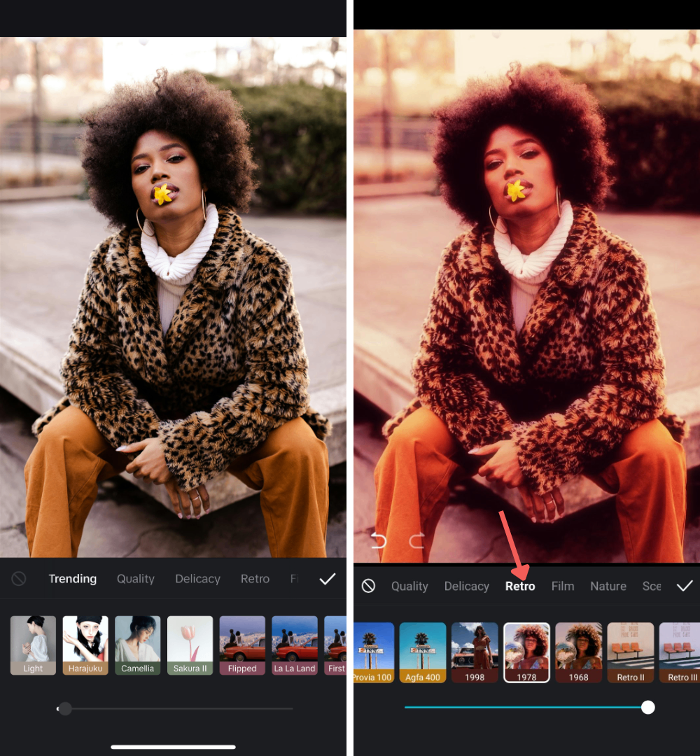Open the Quality tab in right screen
Screen dimensions: 700x756
pyautogui.click(x=409, y=587)
